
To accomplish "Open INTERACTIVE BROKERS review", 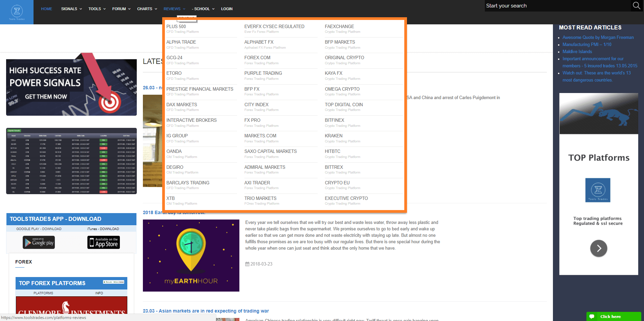I will [x=192, y=120].
